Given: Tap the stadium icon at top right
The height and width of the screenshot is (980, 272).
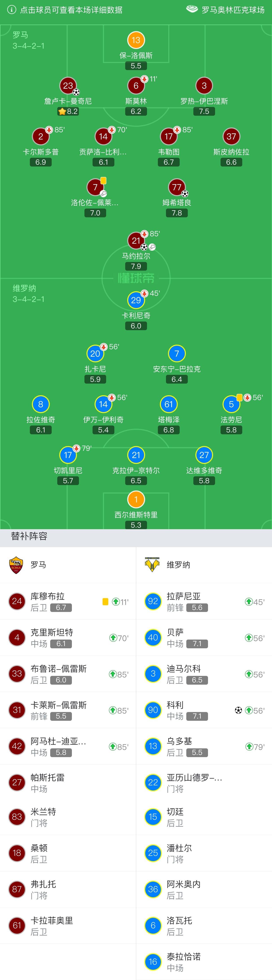Looking at the screenshot, I should tap(192, 9).
